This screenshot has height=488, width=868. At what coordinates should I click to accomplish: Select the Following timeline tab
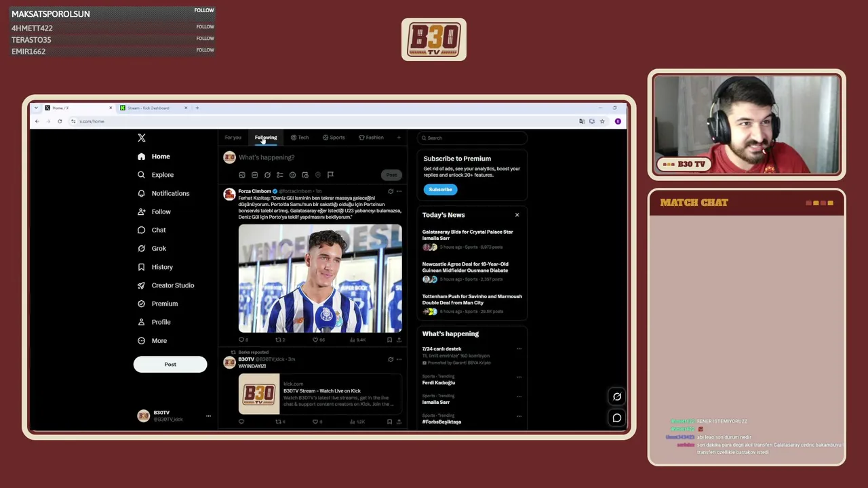tap(266, 138)
